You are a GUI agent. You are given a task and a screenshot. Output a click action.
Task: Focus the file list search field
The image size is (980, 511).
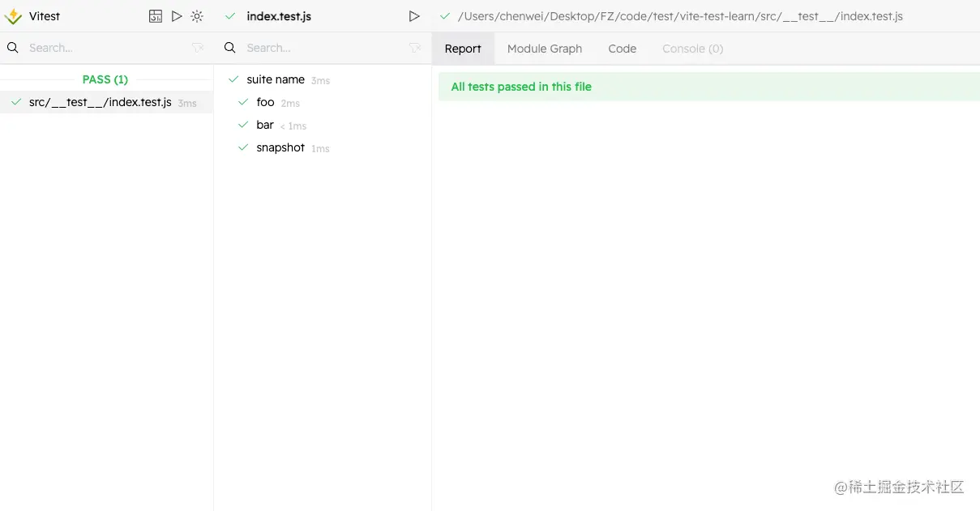coord(105,48)
